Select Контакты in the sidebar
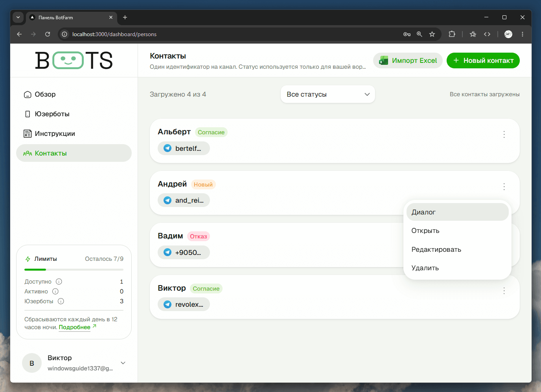Screen dimensions: 541x392 tap(74, 153)
